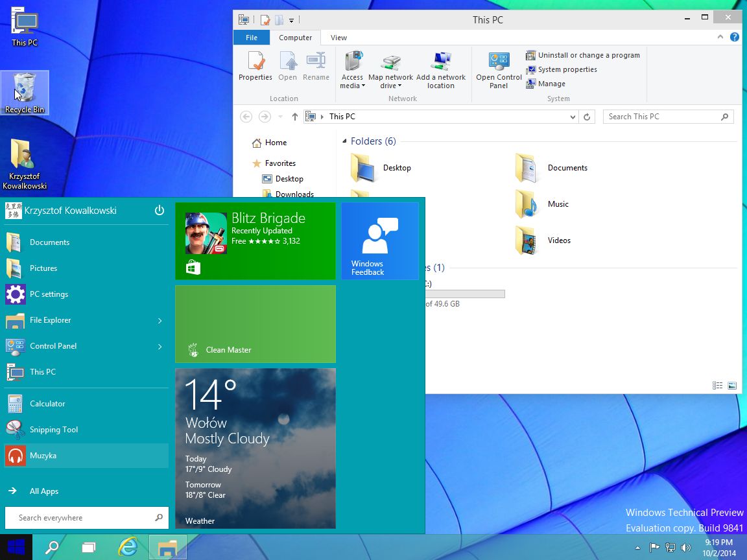The width and height of the screenshot is (747, 560).
Task: Click the taskbar Search magnifier icon
Action: 51,547
